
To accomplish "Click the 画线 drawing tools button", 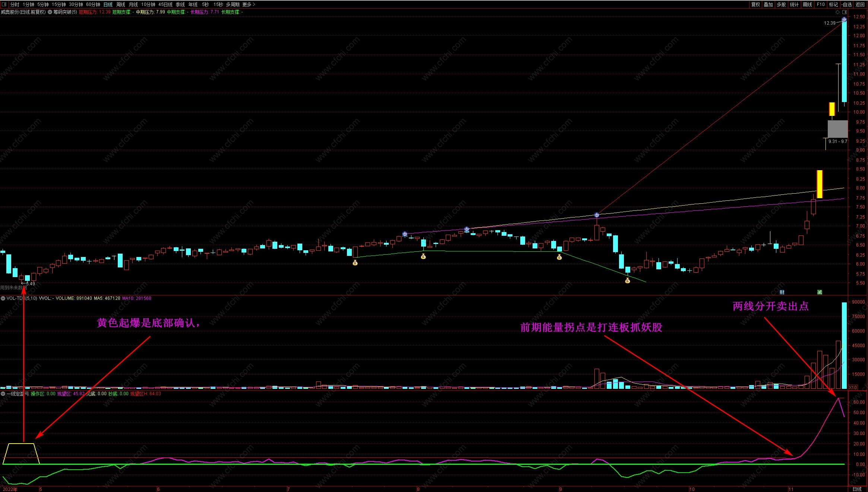I will pyautogui.click(x=807, y=4).
